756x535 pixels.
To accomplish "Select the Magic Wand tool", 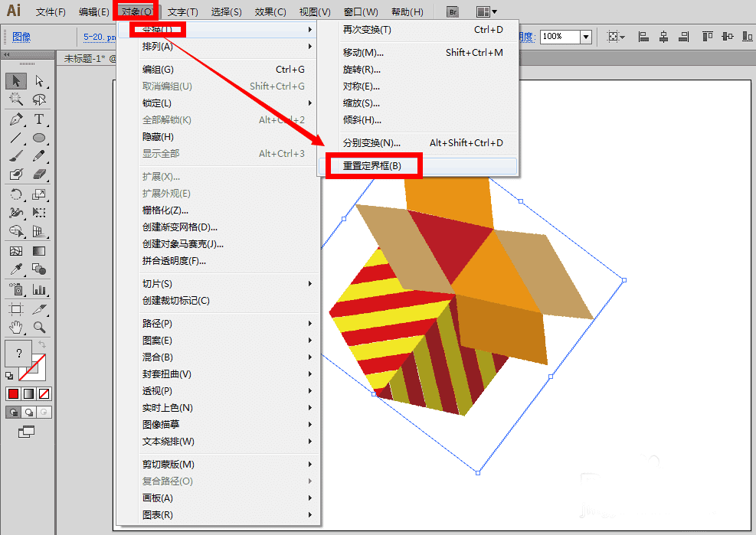I will tap(16, 99).
